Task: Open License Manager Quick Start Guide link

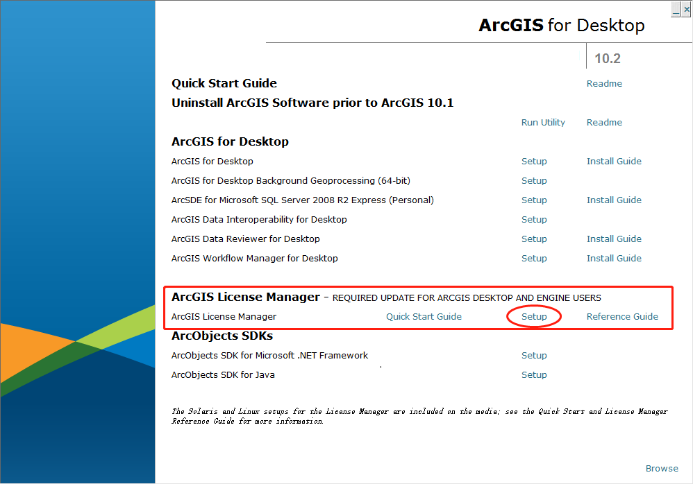Action: click(424, 317)
